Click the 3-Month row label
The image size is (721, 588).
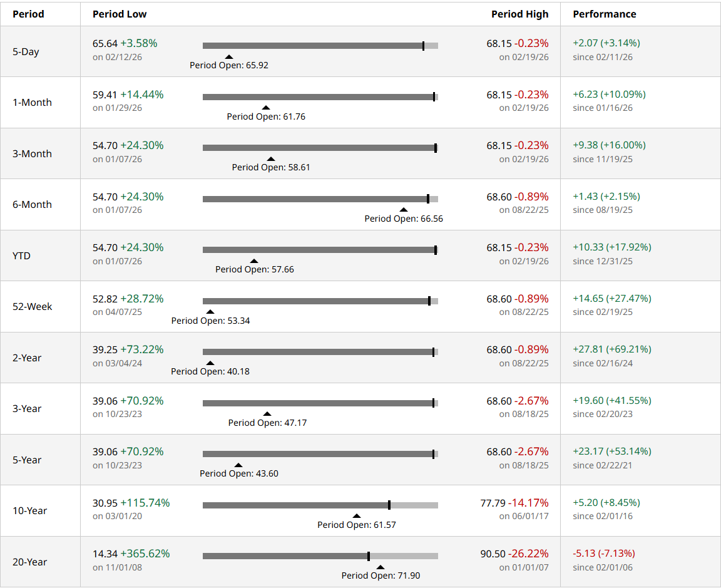pos(32,153)
